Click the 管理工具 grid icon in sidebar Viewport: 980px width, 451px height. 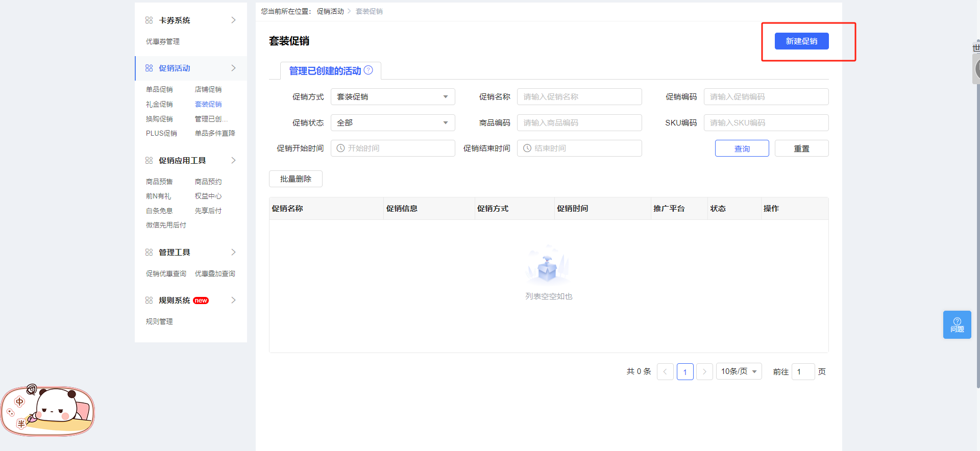coord(149,253)
